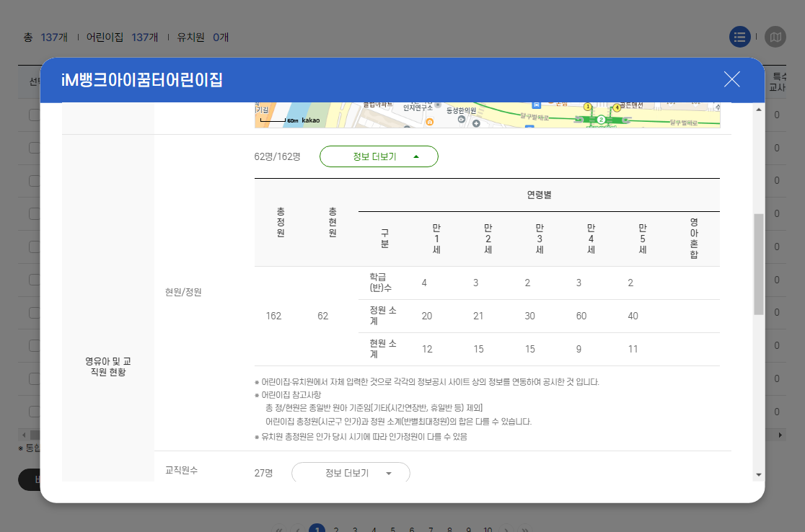Select map marker number 1
This screenshot has height=532, width=805.
(x=587, y=107)
